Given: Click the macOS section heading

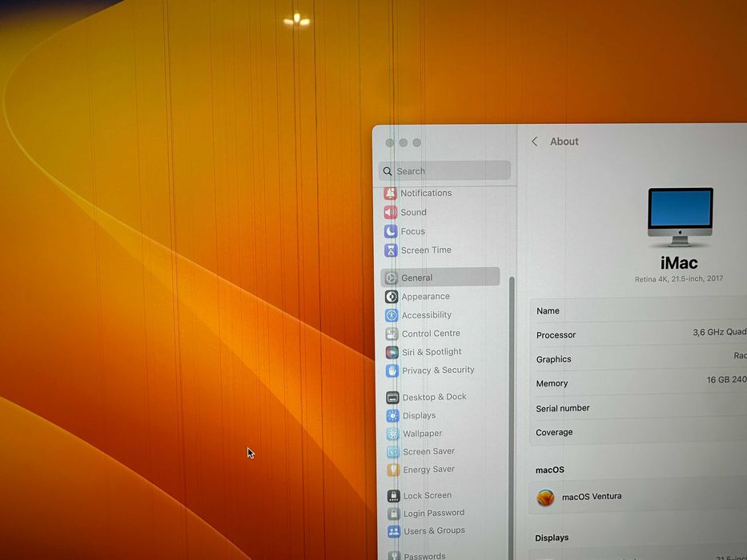Looking at the screenshot, I should [550, 470].
